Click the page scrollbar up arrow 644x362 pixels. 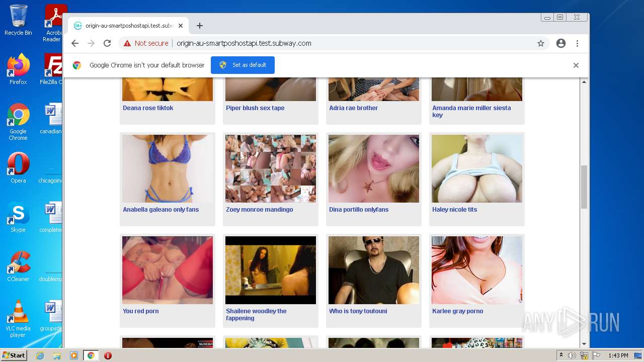tap(584, 81)
